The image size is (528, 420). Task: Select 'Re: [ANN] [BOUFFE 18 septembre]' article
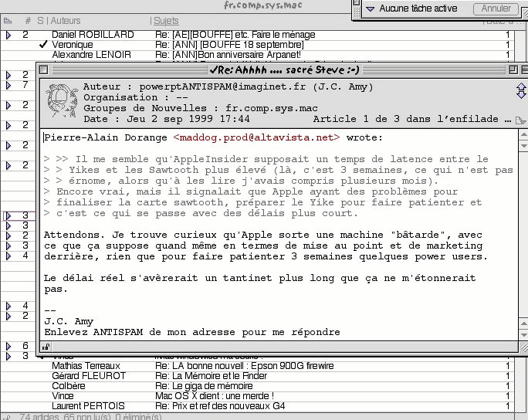pyautogui.click(x=229, y=45)
